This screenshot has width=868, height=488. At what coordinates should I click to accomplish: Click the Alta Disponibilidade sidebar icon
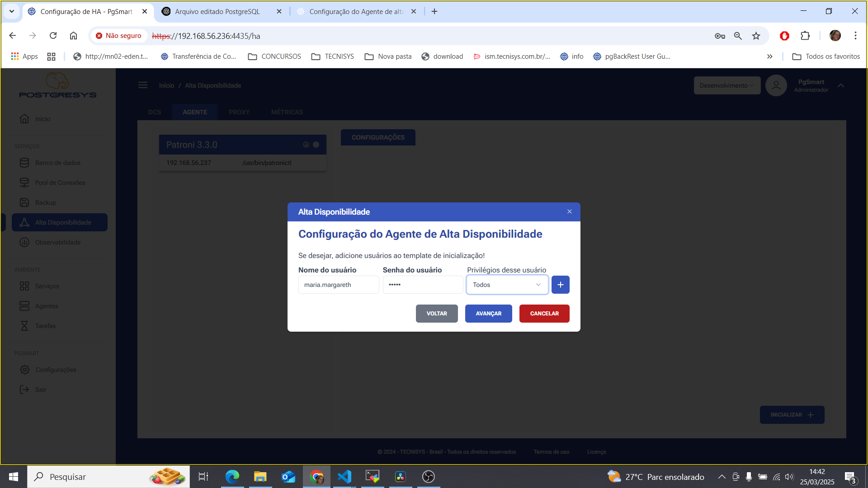[x=24, y=222]
